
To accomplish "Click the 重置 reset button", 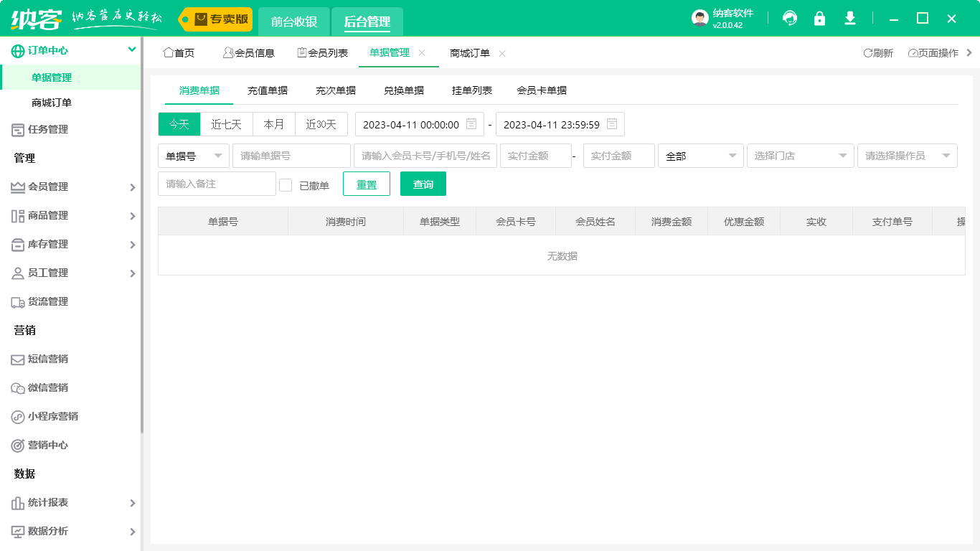I will coord(367,184).
